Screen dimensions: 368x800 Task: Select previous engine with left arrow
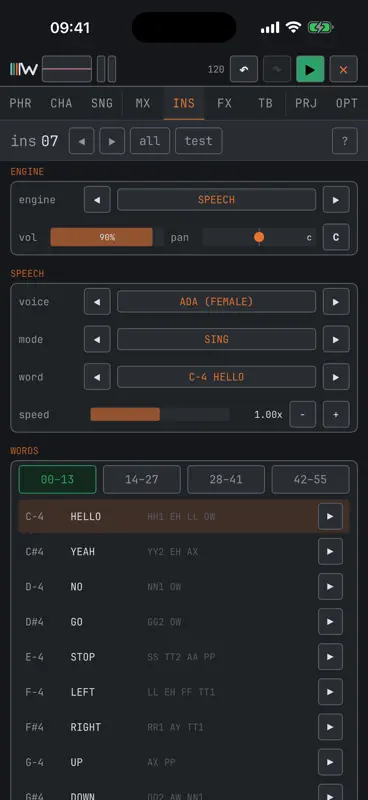click(x=97, y=199)
